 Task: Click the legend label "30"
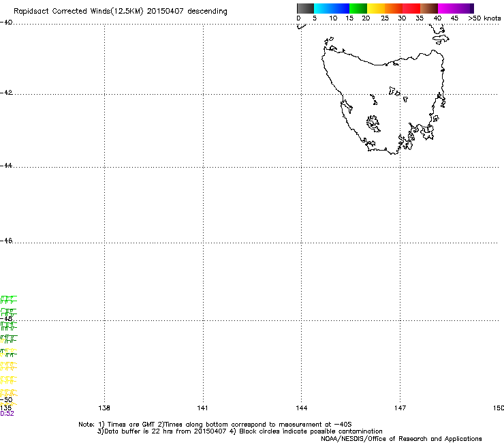pyautogui.click(x=402, y=18)
